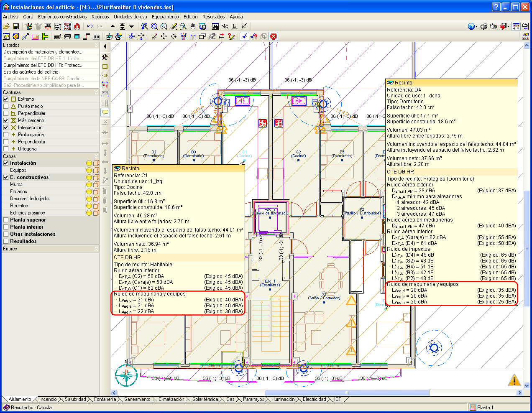This screenshot has width=532, height=413.
Task: Open Estudio acústico del edificio listing
Action: pyautogui.click(x=31, y=72)
